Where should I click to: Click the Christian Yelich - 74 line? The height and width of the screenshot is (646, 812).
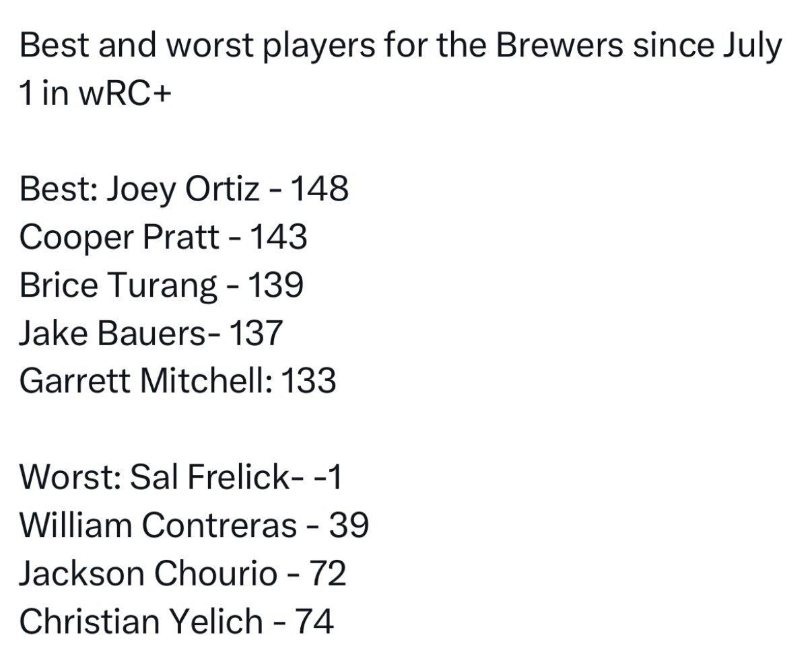pyautogui.click(x=176, y=621)
